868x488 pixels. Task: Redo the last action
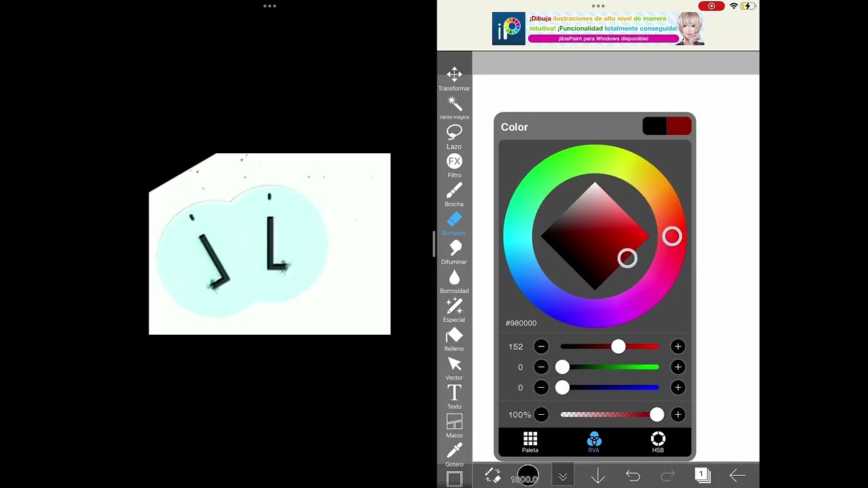[x=668, y=476]
